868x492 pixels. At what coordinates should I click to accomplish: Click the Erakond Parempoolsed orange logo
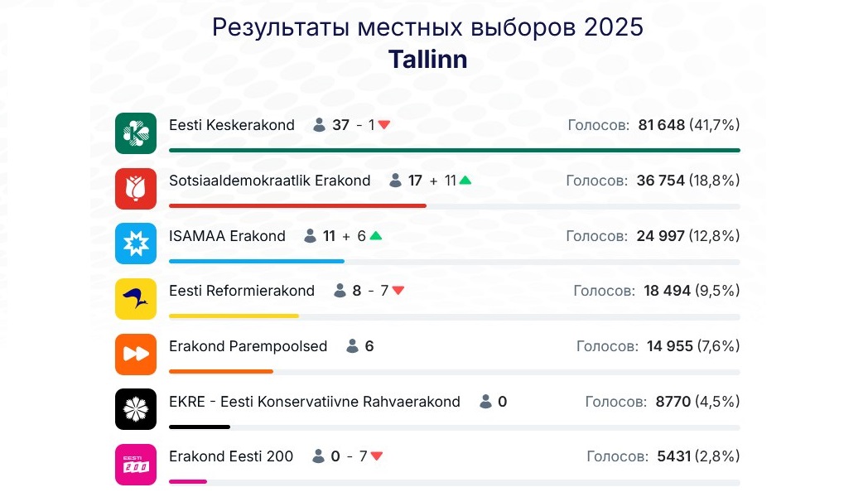[135, 354]
